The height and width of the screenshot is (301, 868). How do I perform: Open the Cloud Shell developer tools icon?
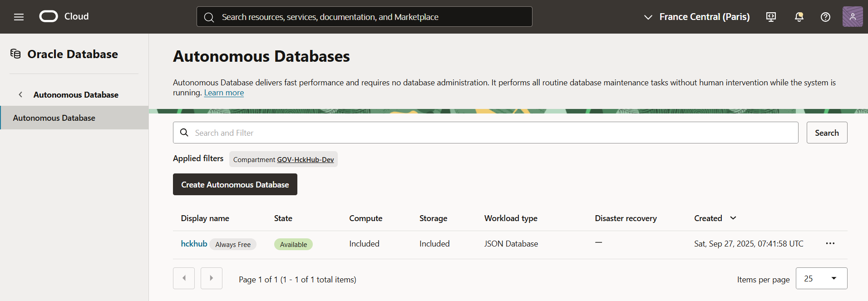click(x=771, y=17)
